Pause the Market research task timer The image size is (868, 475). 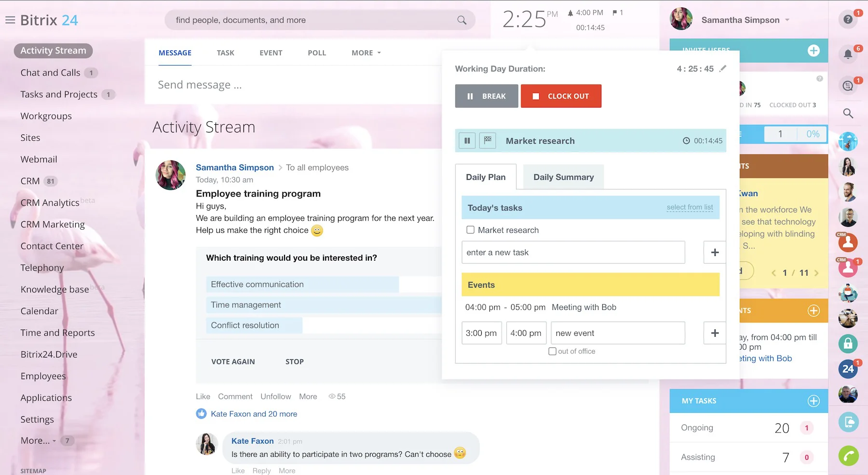[x=467, y=141]
